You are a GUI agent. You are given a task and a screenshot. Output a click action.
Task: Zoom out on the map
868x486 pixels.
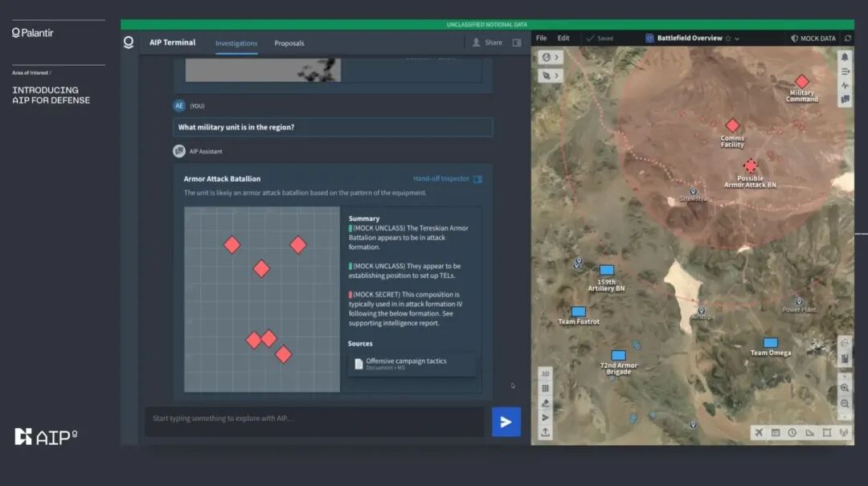click(845, 403)
